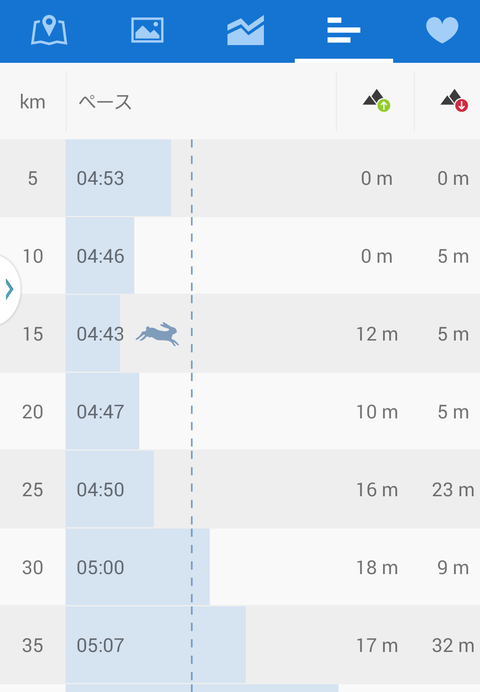The width and height of the screenshot is (480, 692).
Task: Select the 15 km split row
Action: [240, 334]
